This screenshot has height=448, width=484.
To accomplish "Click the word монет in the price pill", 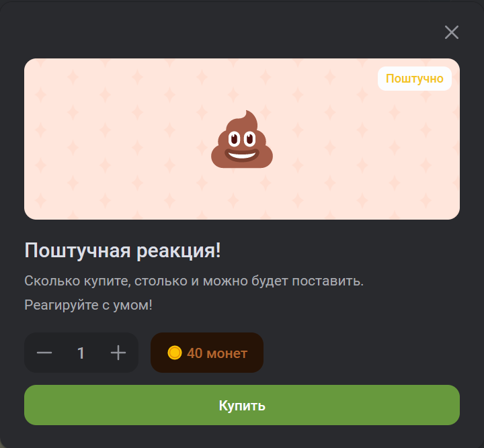I will [227, 353].
